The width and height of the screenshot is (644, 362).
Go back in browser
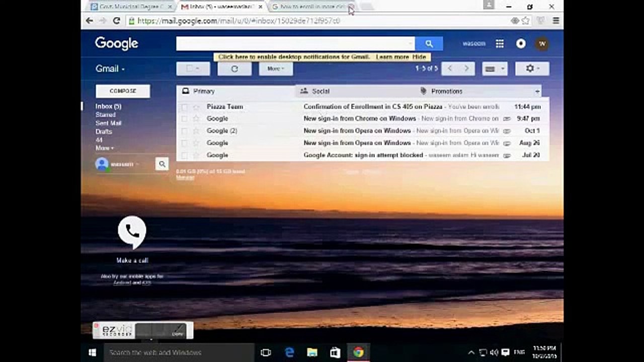(89, 21)
